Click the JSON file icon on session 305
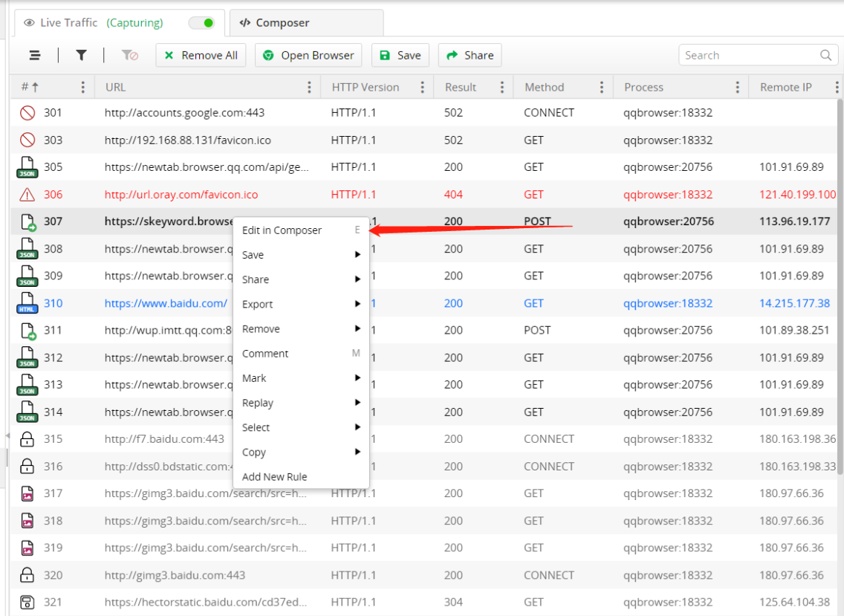844x616 pixels. (x=27, y=167)
